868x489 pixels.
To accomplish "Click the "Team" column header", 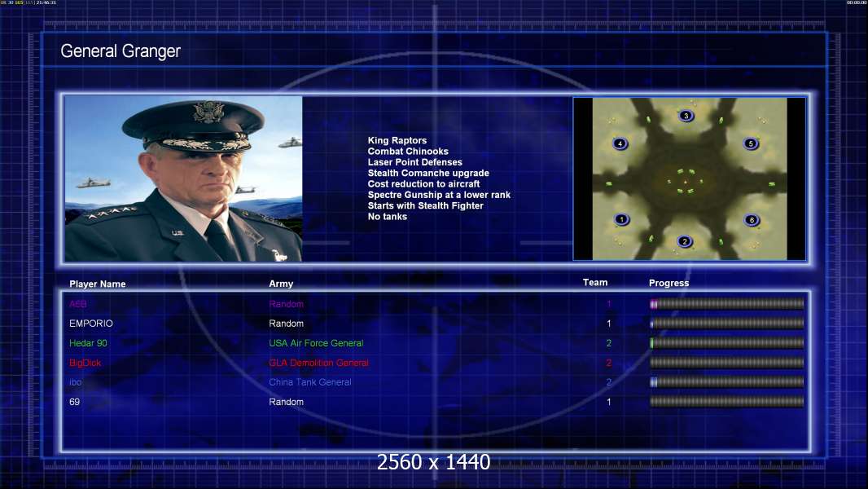I will point(595,283).
